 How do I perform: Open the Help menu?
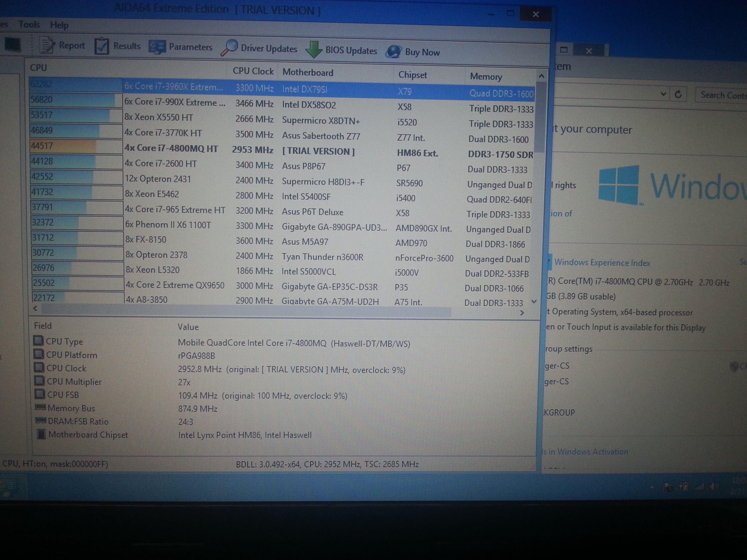click(x=60, y=25)
